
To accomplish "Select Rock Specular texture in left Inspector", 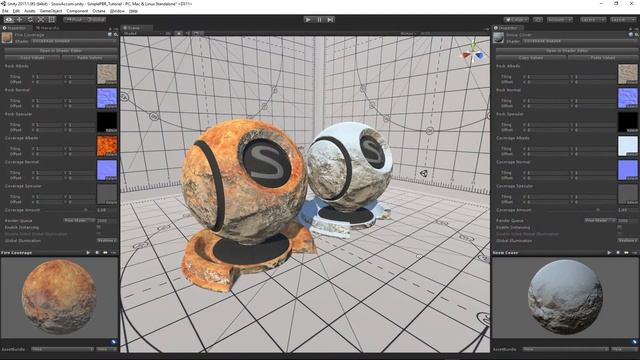I will coord(107,122).
